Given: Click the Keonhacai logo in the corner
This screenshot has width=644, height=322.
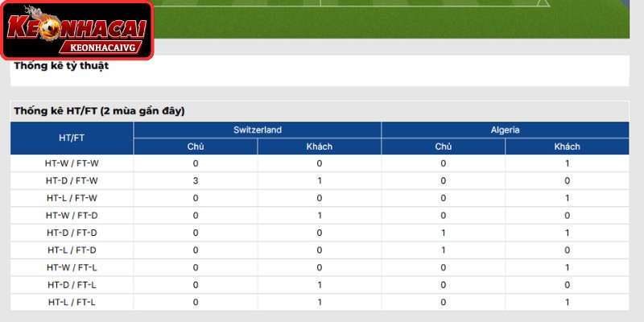Looking at the screenshot, I should click(x=76, y=30).
